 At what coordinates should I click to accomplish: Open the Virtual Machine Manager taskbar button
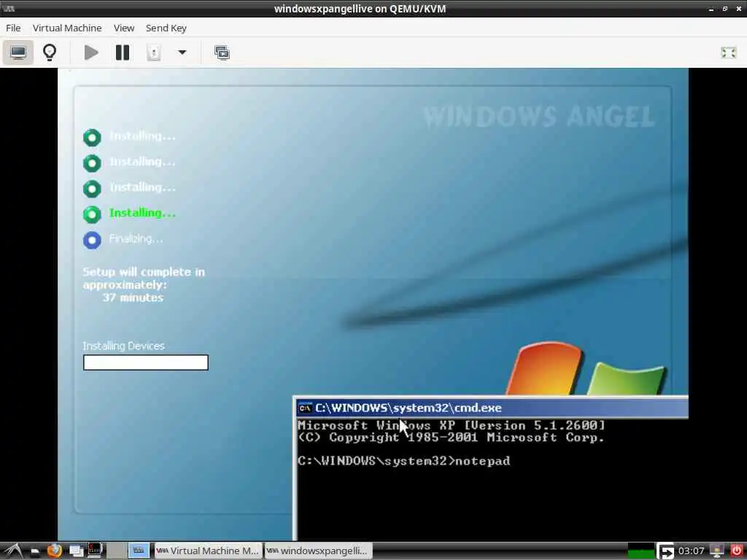208,551
